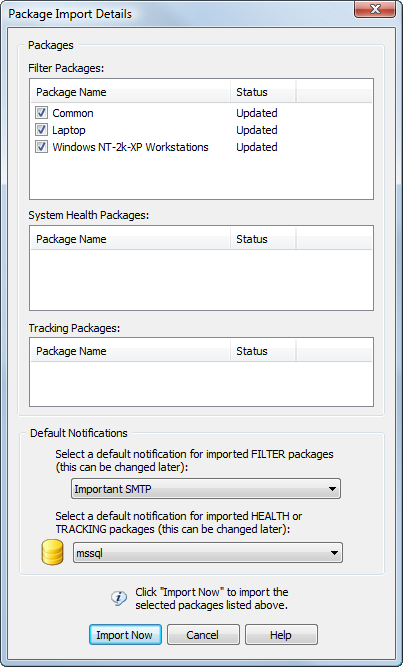Sort Filter Packages by Status column
Viewport: 403px width, 667px height.
[263, 92]
